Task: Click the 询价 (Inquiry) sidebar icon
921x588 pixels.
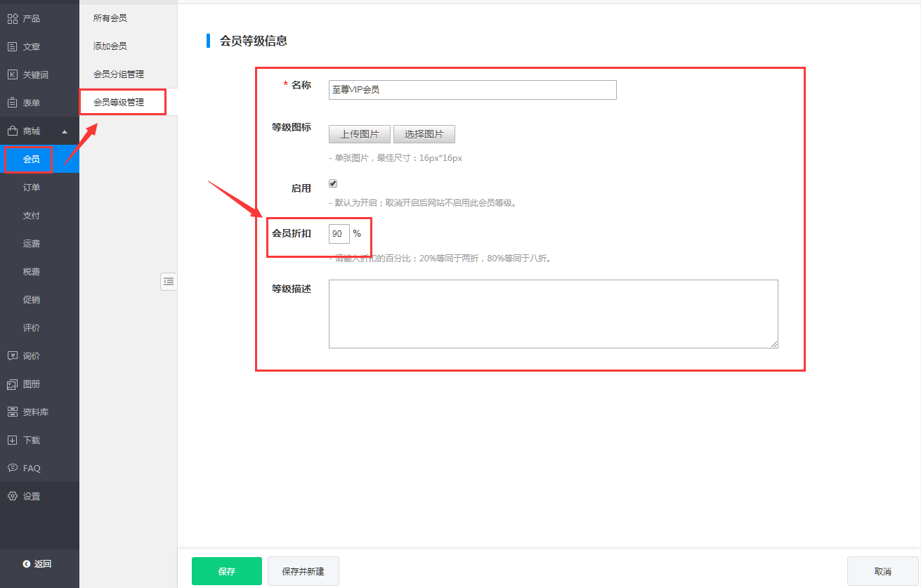Action: click(x=12, y=355)
